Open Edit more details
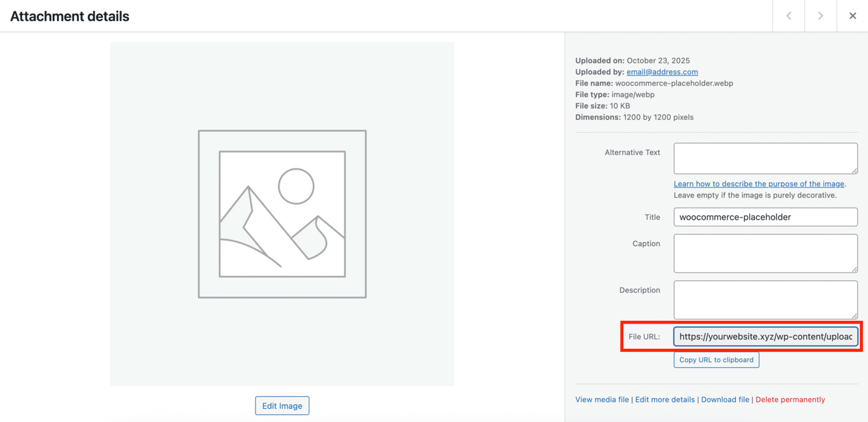Screen dimensions: 868x422 pos(665,399)
